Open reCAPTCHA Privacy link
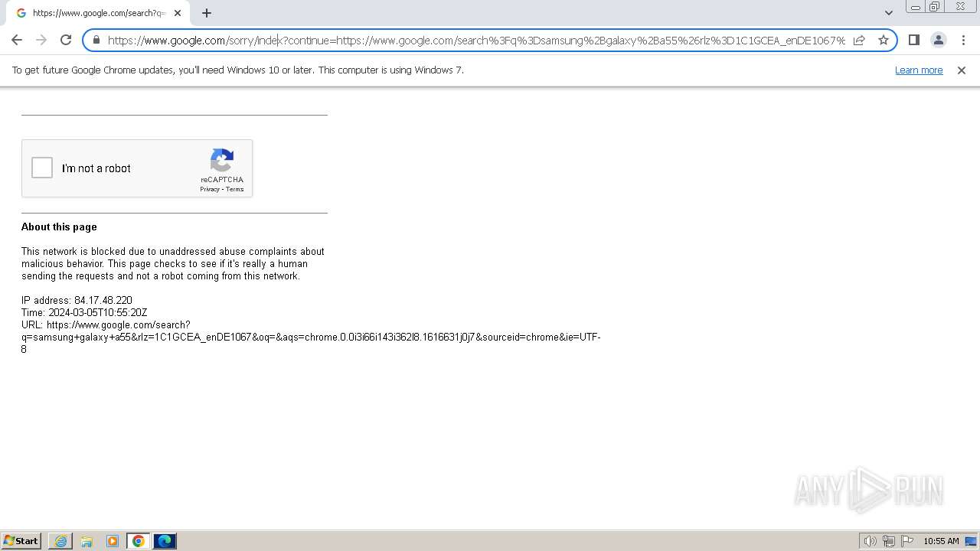The image size is (980, 551). [x=210, y=189]
